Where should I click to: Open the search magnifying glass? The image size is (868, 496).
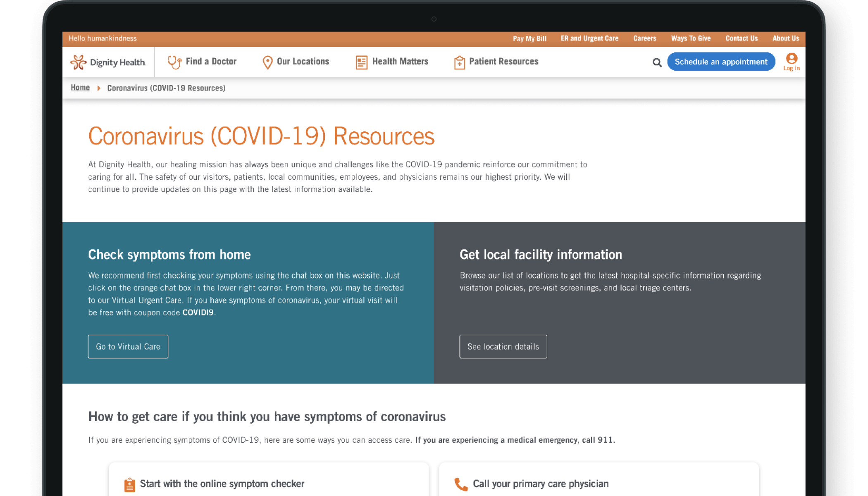click(657, 62)
